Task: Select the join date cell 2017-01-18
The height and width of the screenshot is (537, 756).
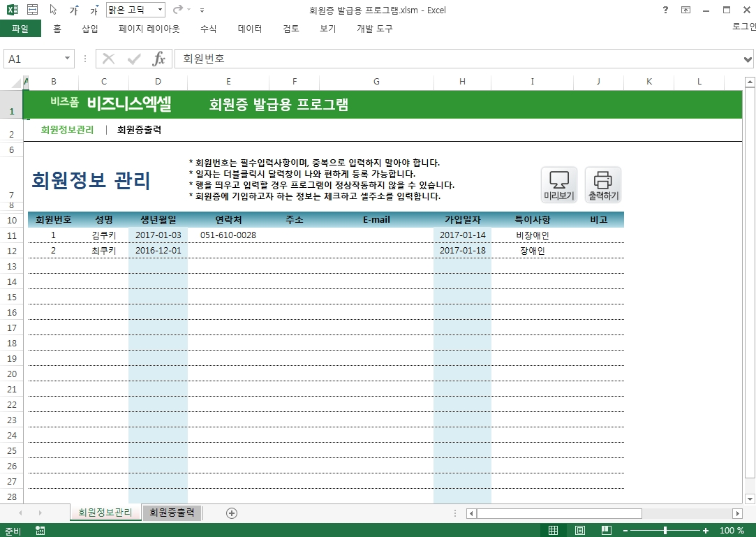Action: 462,251
